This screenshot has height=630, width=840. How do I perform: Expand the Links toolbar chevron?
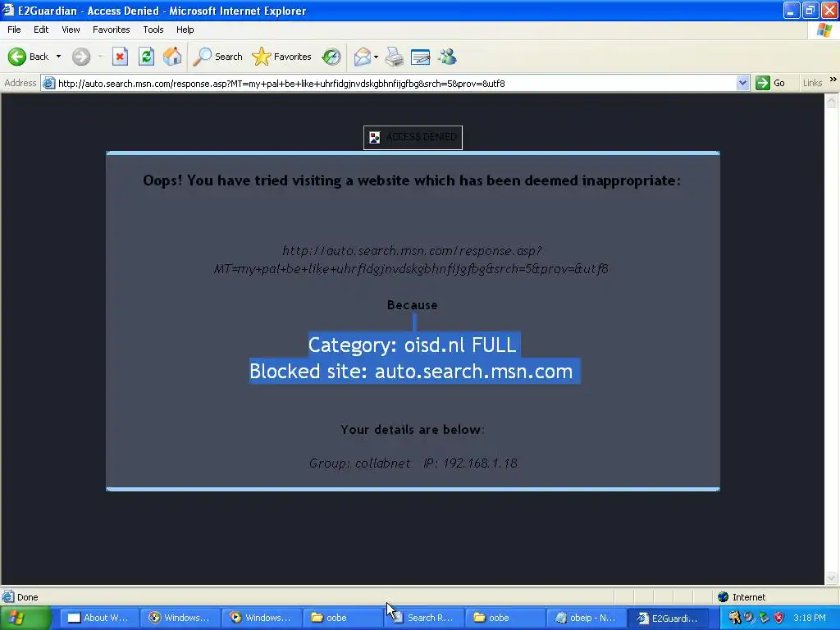(x=833, y=80)
